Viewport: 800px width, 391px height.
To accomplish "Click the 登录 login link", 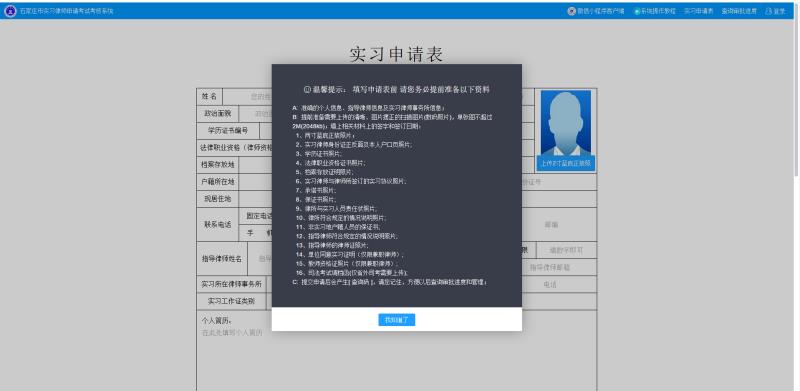I will click(x=779, y=11).
